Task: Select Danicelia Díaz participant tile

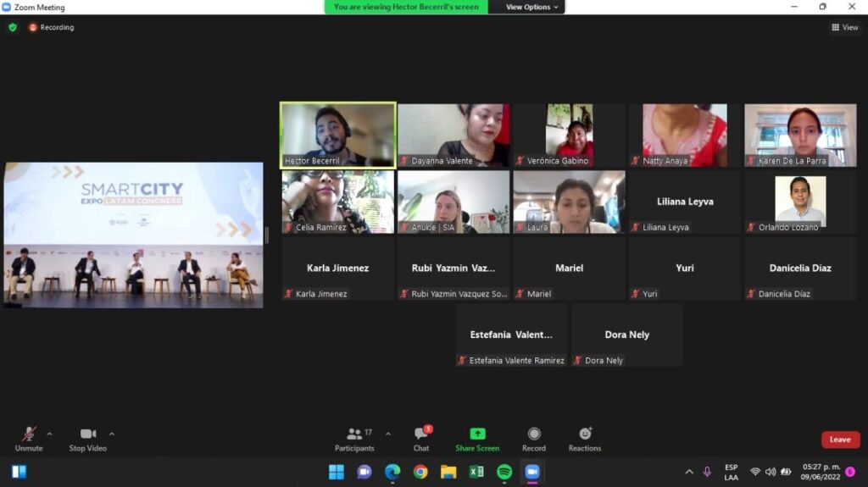Action: pyautogui.click(x=800, y=268)
